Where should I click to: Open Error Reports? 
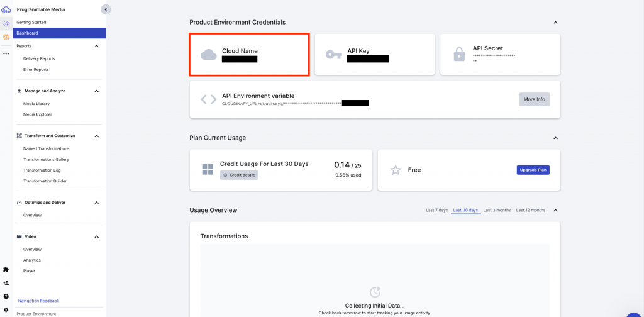point(36,69)
